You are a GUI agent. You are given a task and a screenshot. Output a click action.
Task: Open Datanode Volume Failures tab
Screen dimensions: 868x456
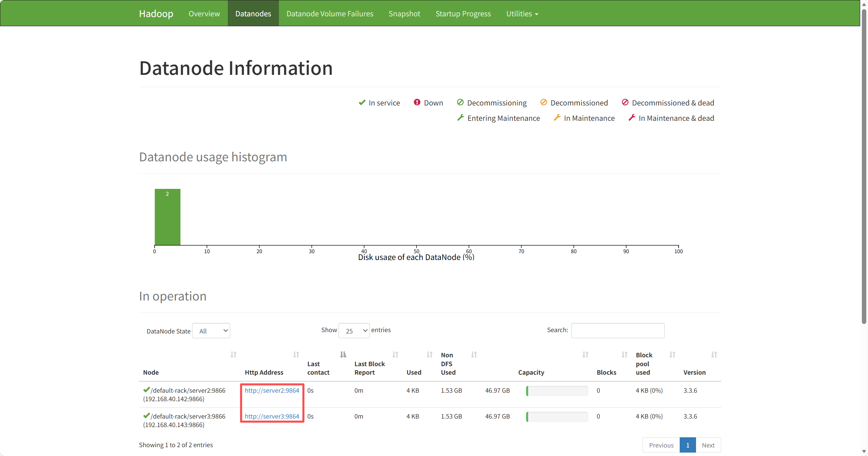coord(330,14)
